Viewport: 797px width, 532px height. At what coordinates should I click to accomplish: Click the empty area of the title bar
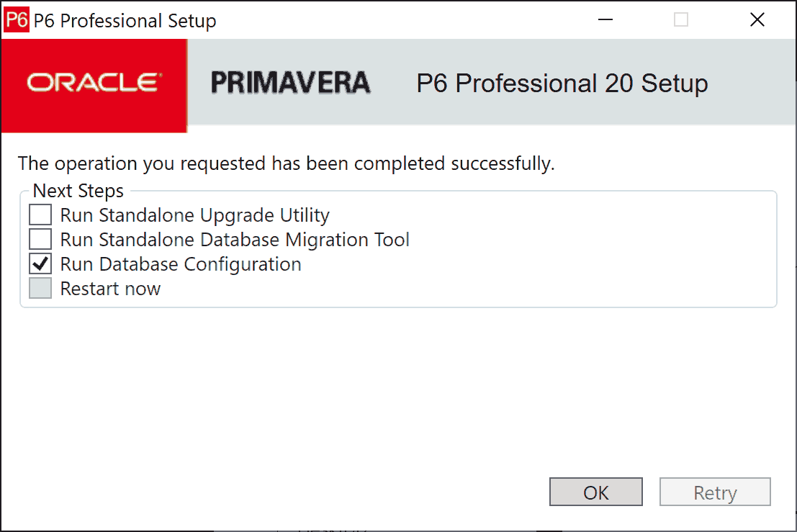pyautogui.click(x=432, y=20)
